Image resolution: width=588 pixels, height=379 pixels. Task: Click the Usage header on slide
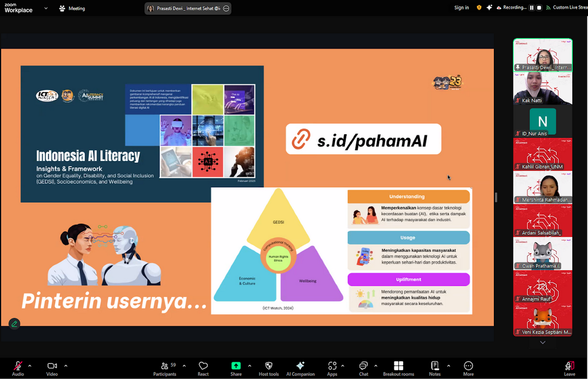point(408,238)
